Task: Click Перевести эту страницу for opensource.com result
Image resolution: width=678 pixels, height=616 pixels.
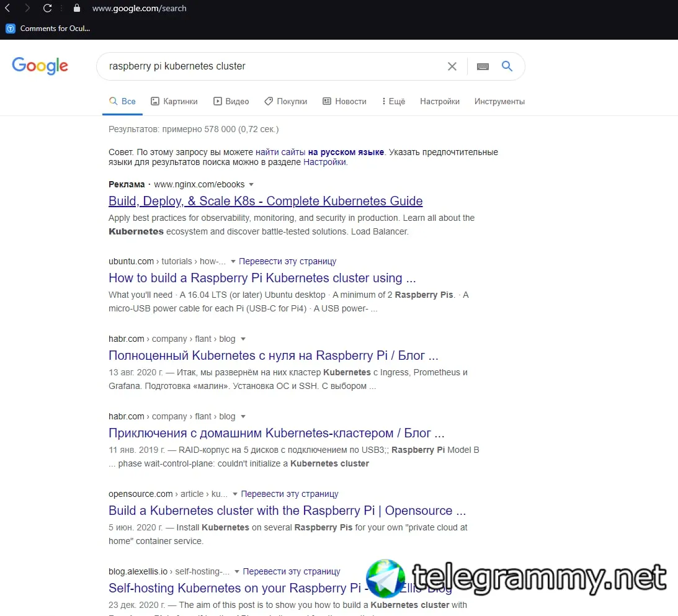Action: 290,494
